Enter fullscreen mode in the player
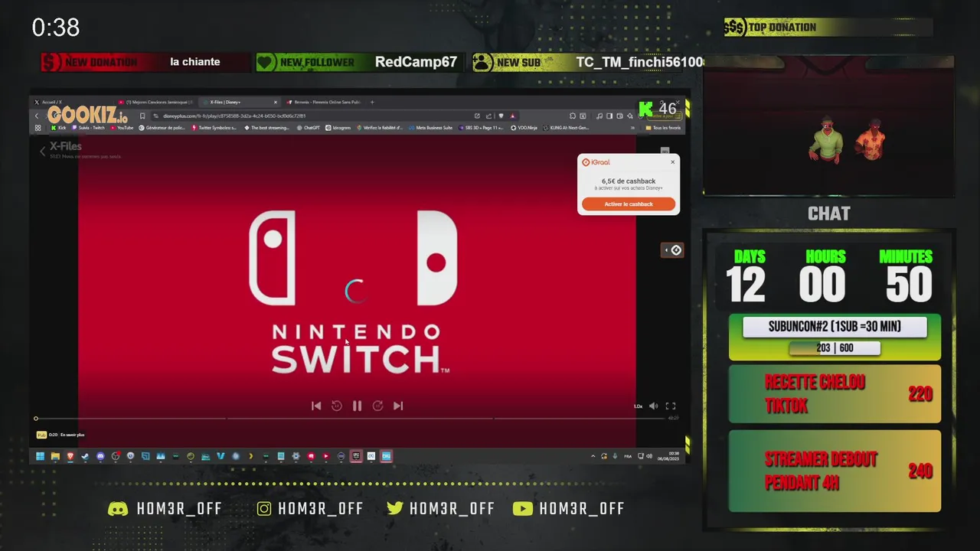Viewport: 980px width, 551px height. [670, 406]
